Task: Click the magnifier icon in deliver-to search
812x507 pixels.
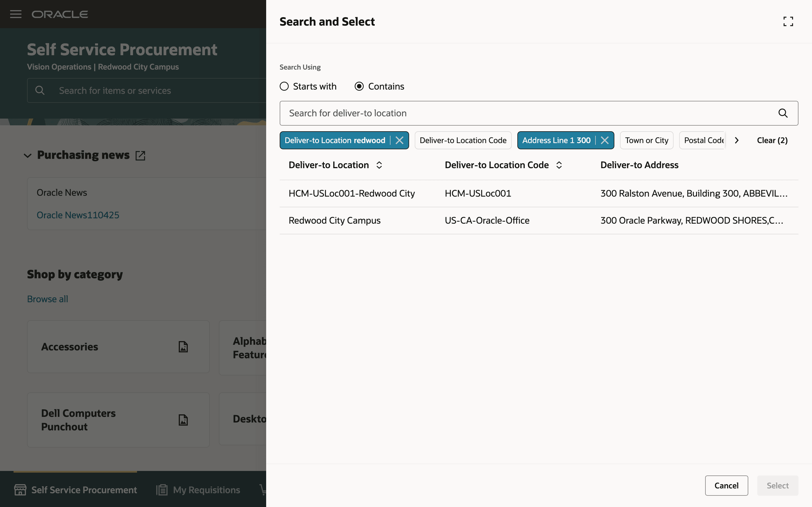Action: tap(783, 113)
